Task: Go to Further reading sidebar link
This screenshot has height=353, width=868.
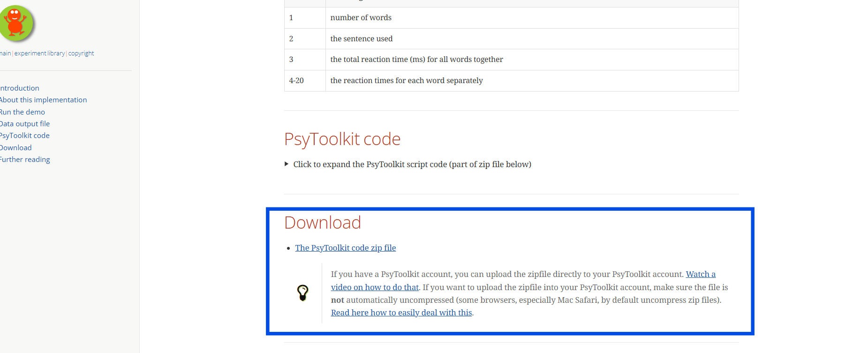Action: 25,160
